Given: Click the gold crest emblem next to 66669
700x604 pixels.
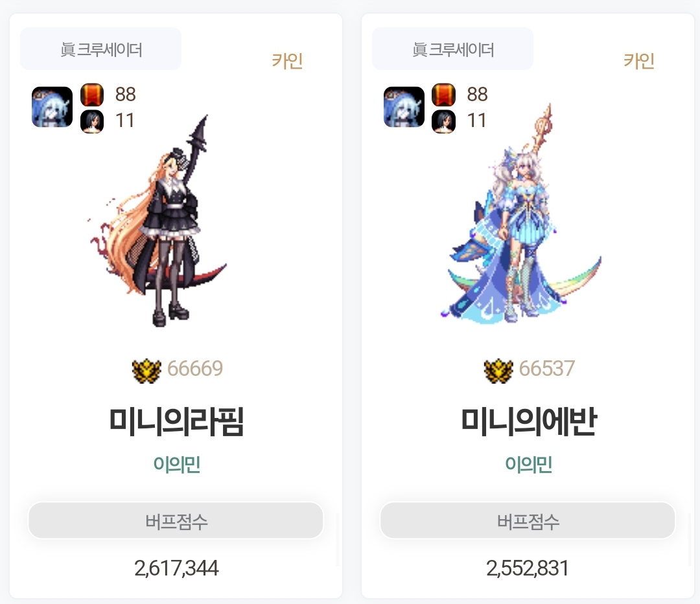Looking at the screenshot, I should pos(146,371).
